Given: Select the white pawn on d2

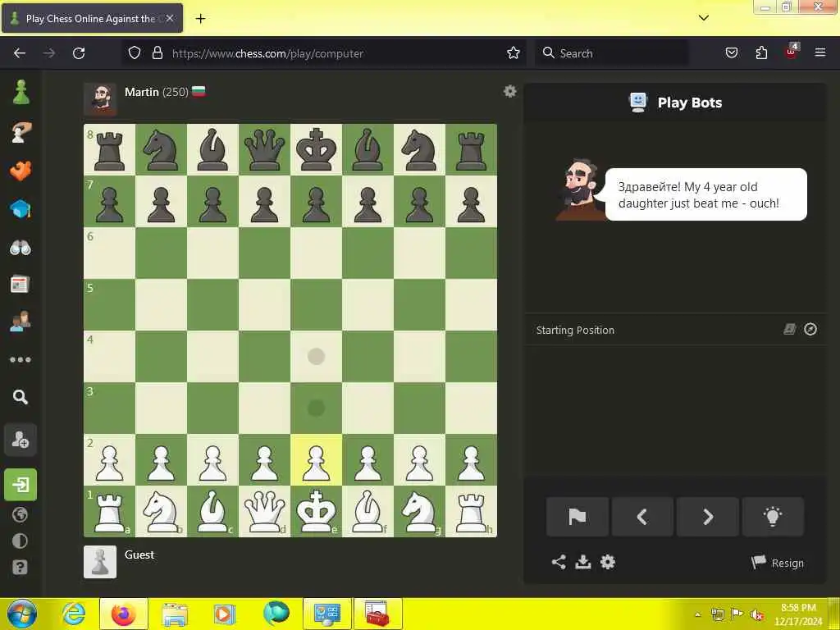Looking at the screenshot, I should (x=264, y=460).
